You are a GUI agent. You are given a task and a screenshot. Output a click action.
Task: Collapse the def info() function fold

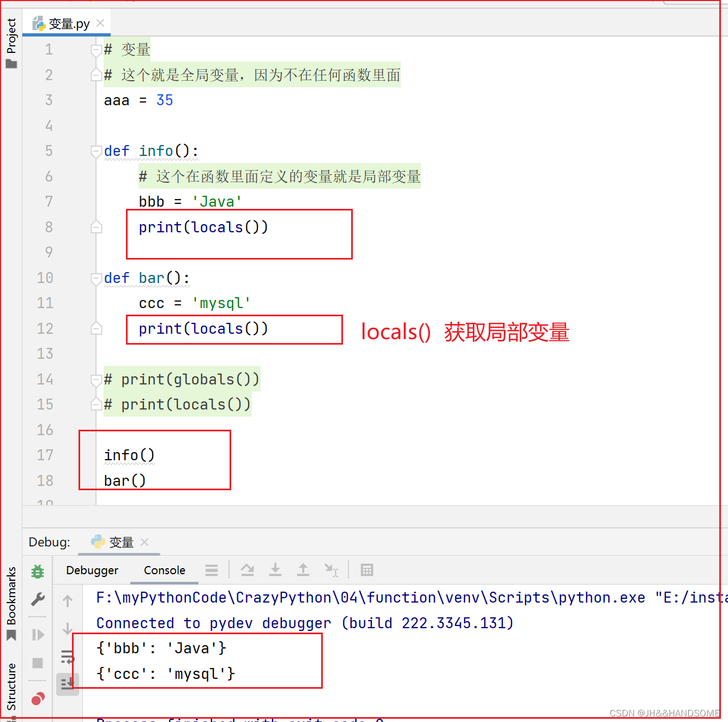97,151
